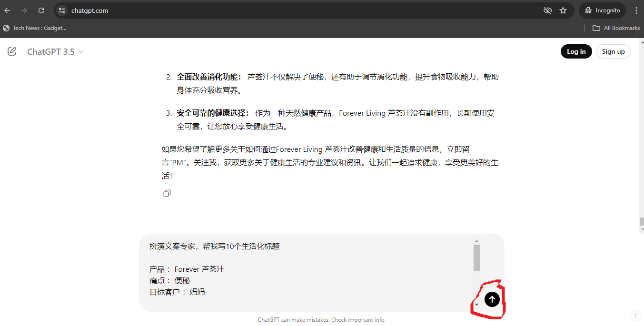Reload the page with refresh icon
The image size is (644, 326).
click(x=41, y=10)
